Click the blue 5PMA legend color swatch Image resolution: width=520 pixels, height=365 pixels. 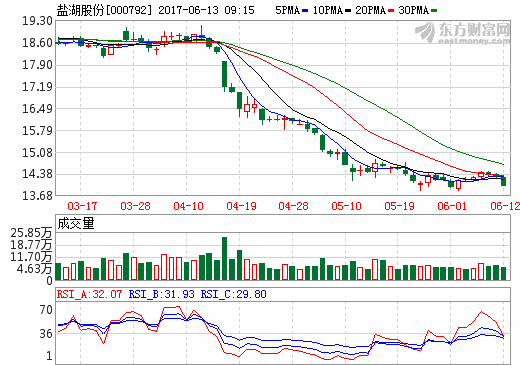305,11
